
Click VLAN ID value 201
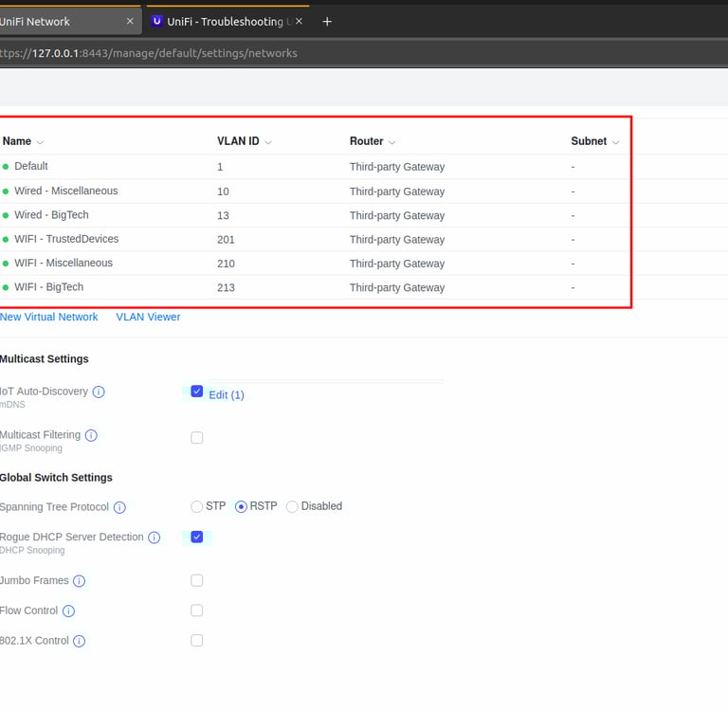(226, 240)
